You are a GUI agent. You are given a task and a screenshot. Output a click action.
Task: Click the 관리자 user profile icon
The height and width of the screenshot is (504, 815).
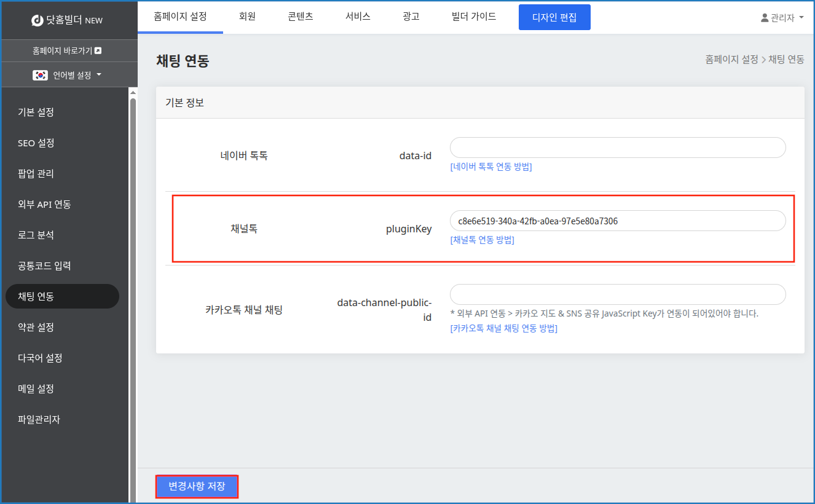pos(765,18)
